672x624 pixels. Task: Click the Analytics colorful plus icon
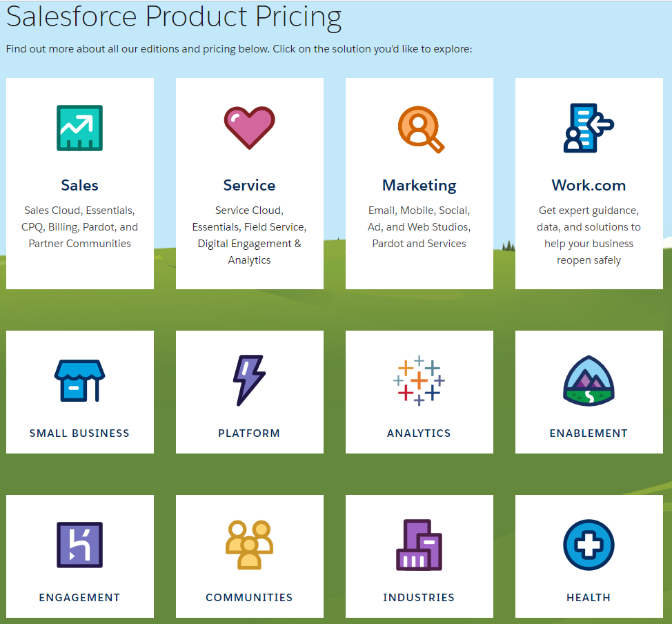pos(419,380)
